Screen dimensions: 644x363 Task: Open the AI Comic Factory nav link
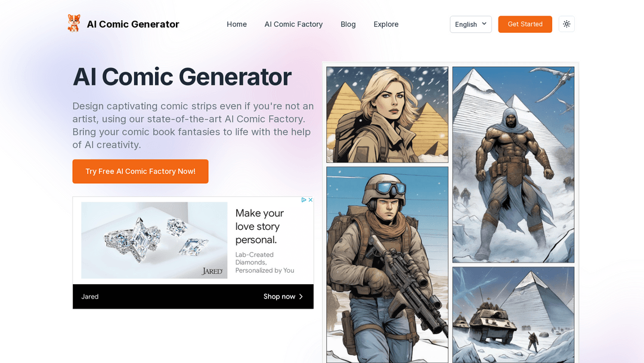click(x=293, y=24)
